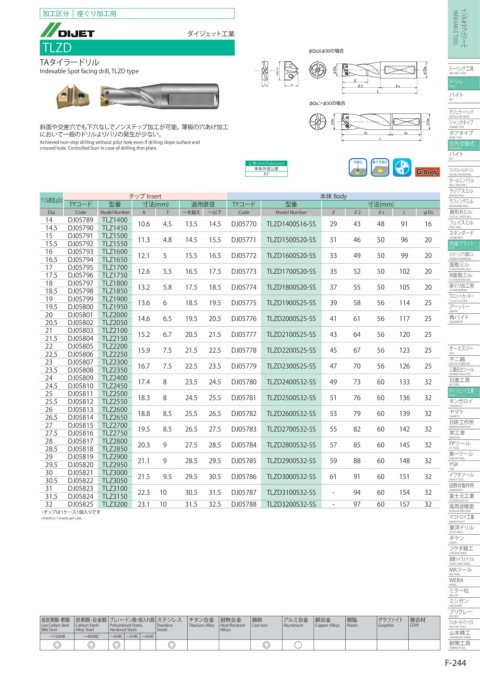Open the TLZD drill body photo

coord(159,95)
